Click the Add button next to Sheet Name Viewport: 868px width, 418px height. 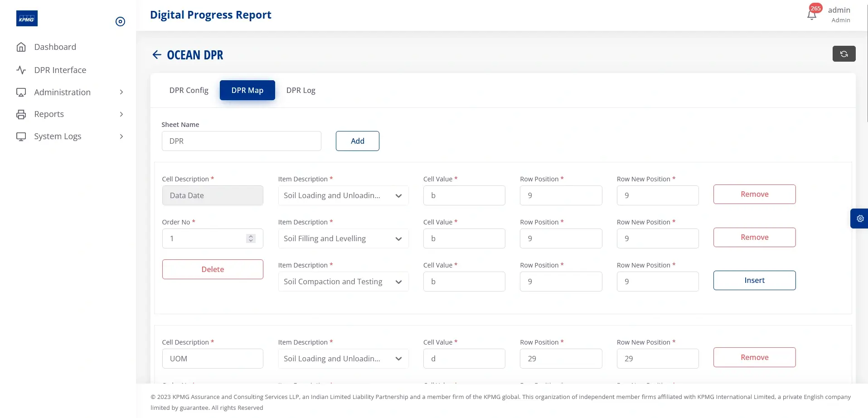tap(357, 141)
